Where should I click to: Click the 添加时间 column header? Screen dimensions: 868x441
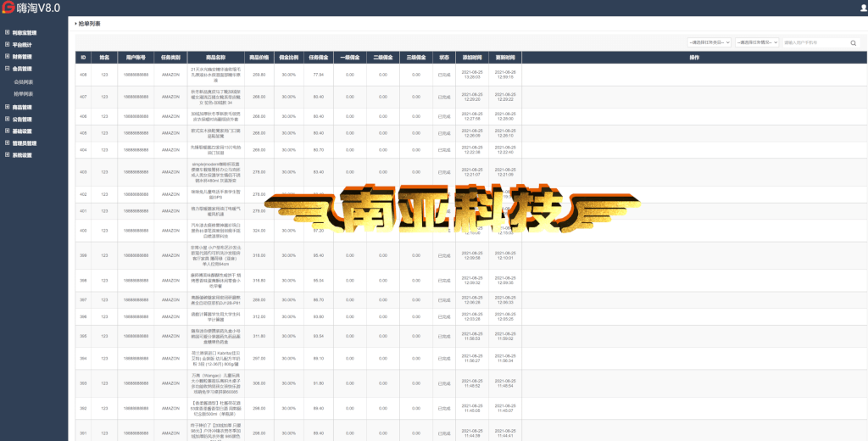click(472, 57)
